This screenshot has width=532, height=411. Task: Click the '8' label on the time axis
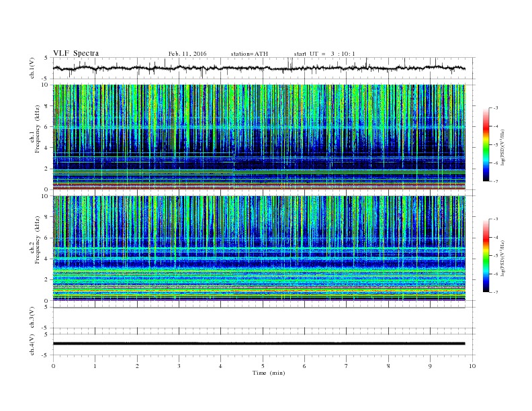point(388,366)
